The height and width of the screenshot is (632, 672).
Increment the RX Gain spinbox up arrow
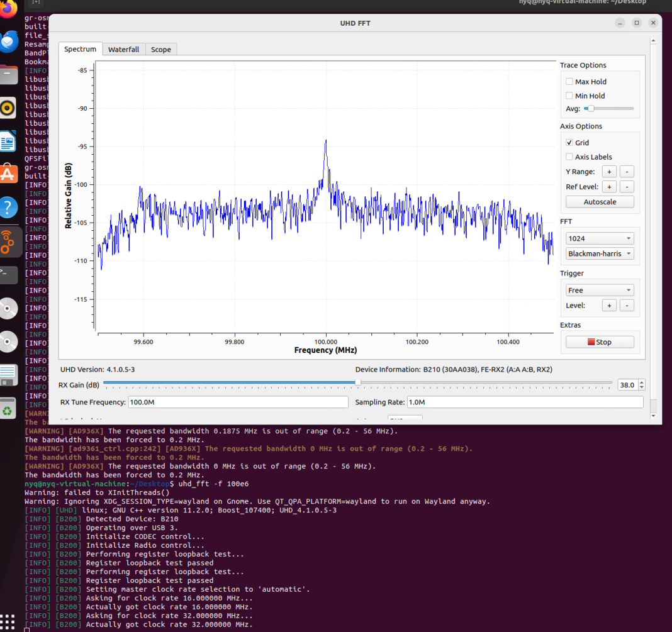(x=642, y=382)
